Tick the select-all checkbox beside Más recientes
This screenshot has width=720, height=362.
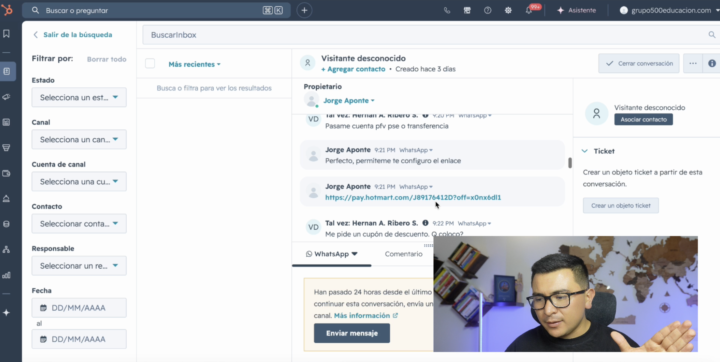coord(150,64)
